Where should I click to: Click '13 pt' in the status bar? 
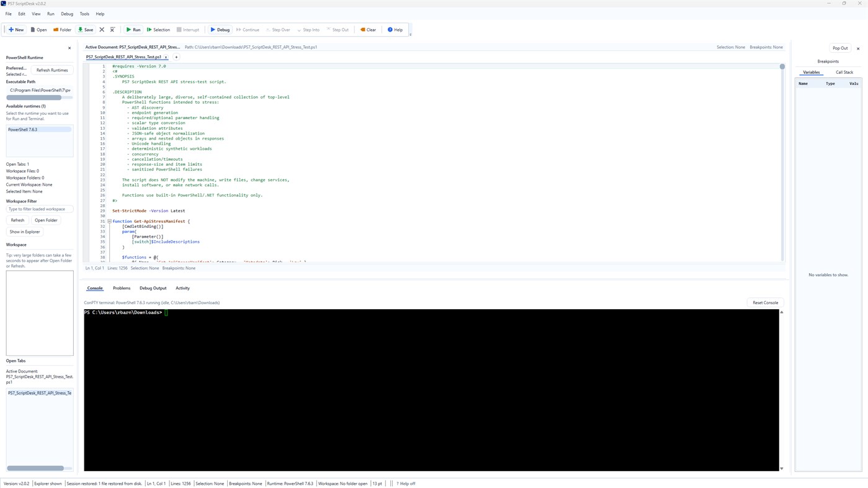pos(377,484)
